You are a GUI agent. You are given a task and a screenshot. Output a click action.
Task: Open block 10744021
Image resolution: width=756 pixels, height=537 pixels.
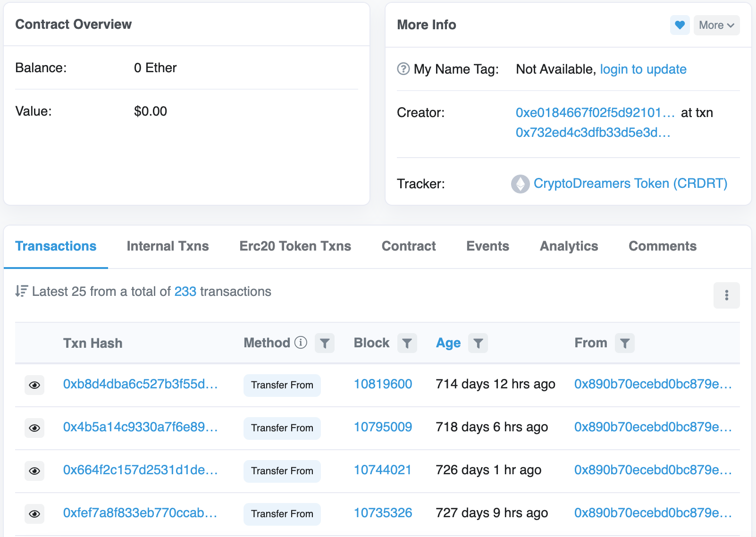pos(382,470)
